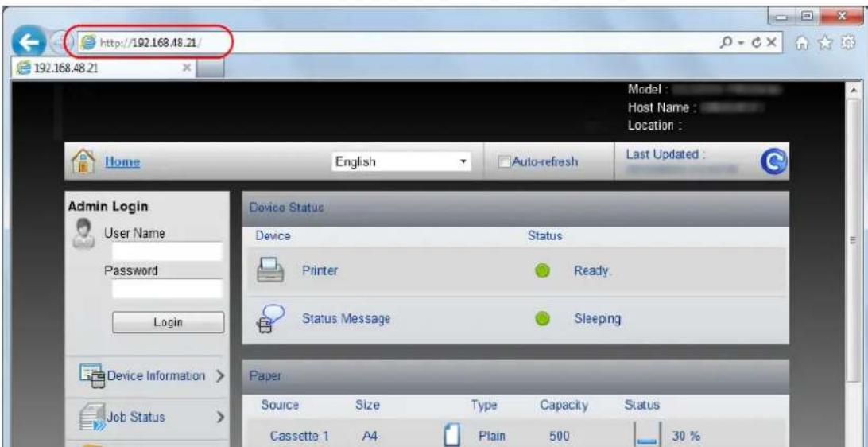Click the Ready. status text

[594, 271]
